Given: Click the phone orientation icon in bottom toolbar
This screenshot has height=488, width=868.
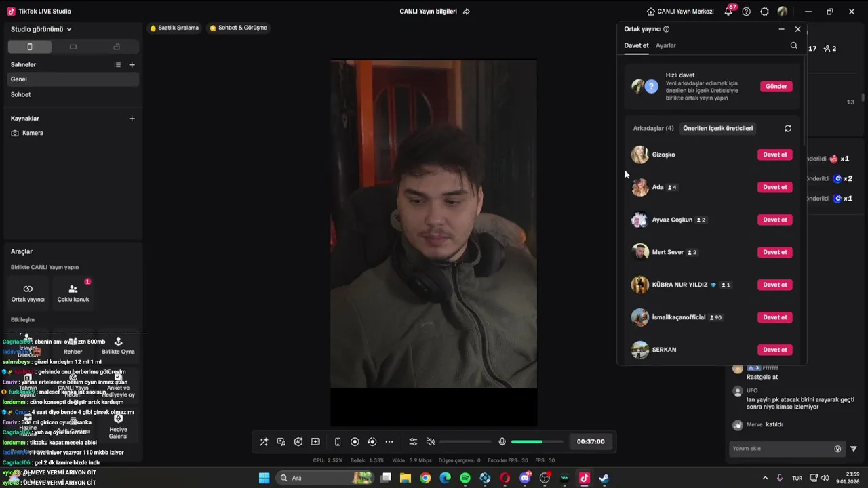Looking at the screenshot, I should (x=338, y=442).
